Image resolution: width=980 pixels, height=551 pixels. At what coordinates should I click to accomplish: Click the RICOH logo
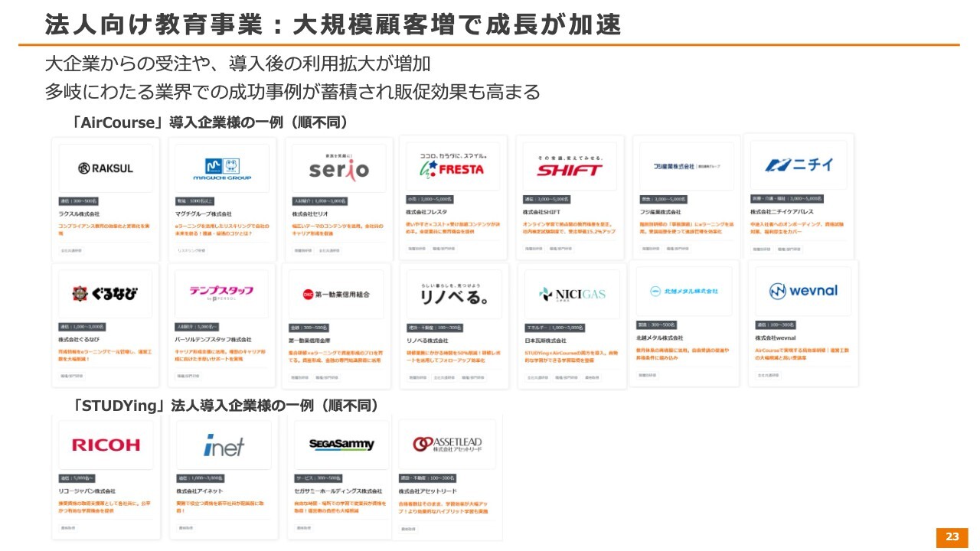[106, 445]
